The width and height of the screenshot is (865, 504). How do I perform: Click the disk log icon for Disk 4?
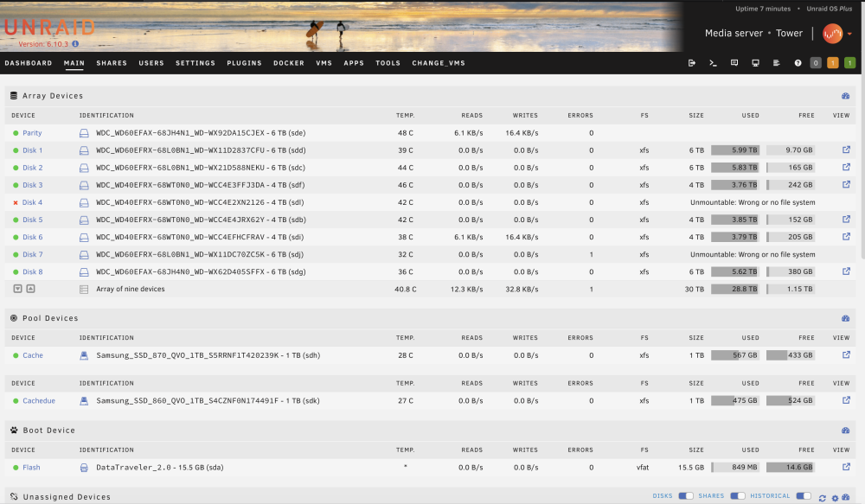pos(84,202)
